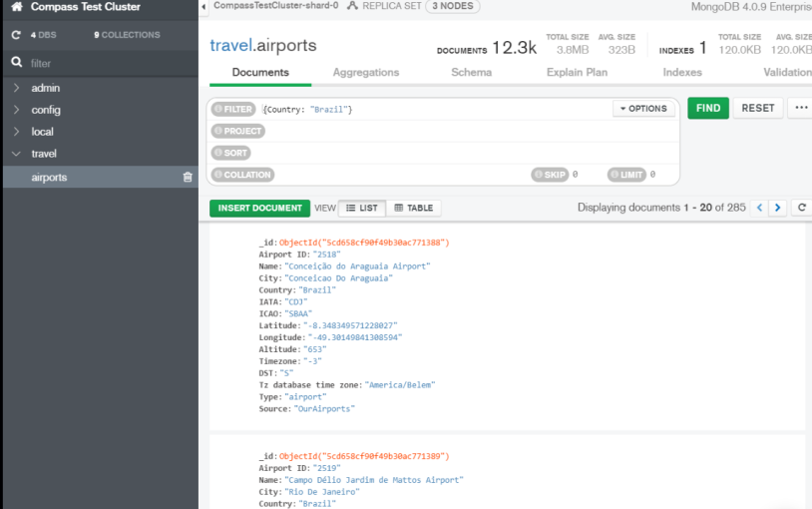The height and width of the screenshot is (509, 812).
Task: Expand the admin database
Action: [x=16, y=88]
